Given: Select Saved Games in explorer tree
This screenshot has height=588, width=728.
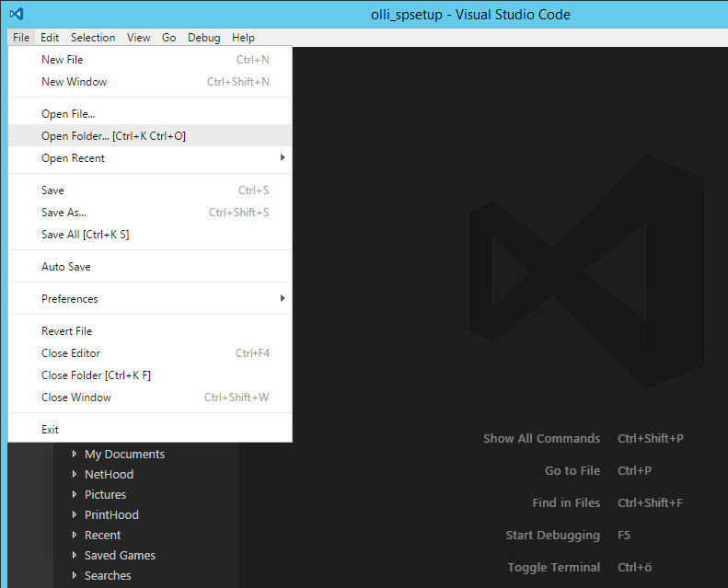Looking at the screenshot, I should (x=120, y=555).
